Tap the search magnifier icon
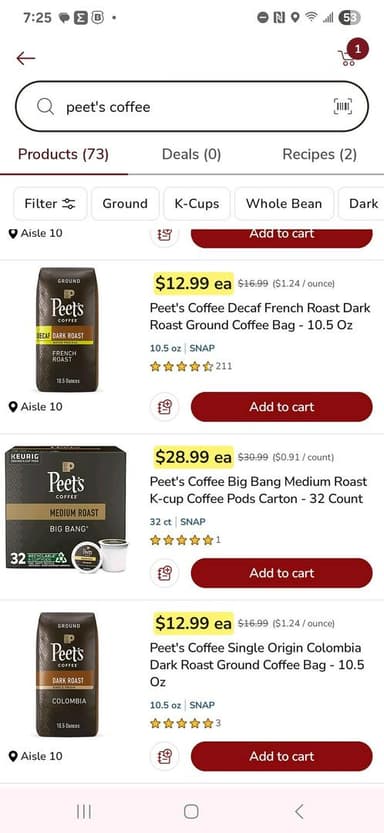This screenshot has height=833, width=384. 46,107
